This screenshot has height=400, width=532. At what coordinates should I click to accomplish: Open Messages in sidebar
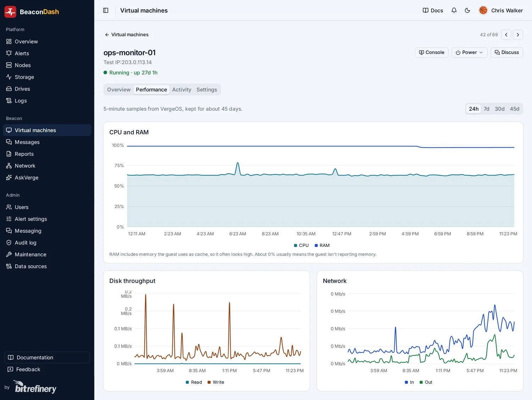click(47, 142)
